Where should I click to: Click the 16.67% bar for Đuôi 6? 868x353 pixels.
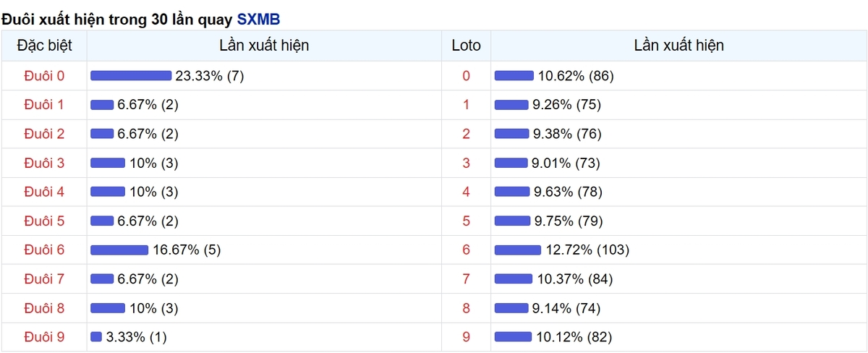(119, 250)
